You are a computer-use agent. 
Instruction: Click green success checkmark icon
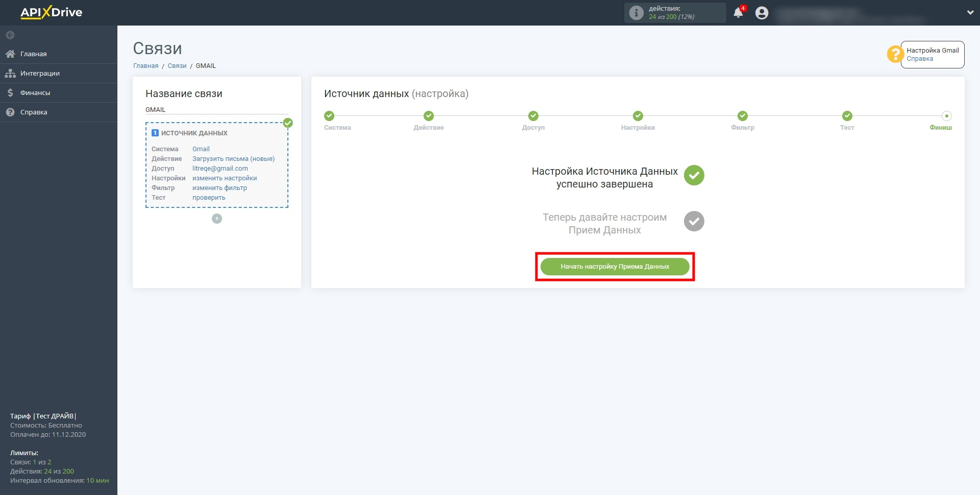click(694, 175)
